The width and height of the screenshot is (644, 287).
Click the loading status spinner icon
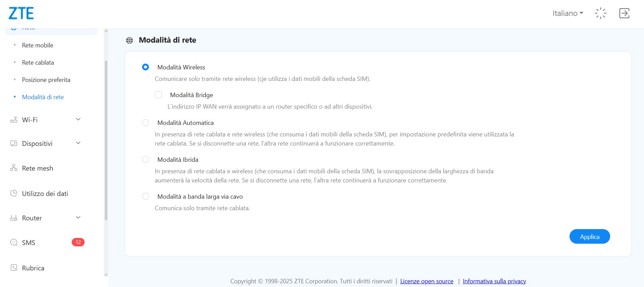[600, 13]
